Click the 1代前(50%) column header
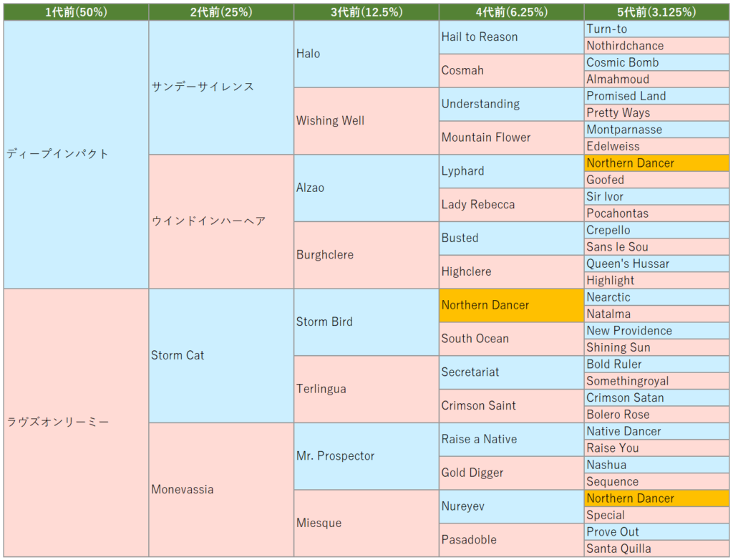Image resolution: width=733 pixels, height=560 pixels. 76,11
